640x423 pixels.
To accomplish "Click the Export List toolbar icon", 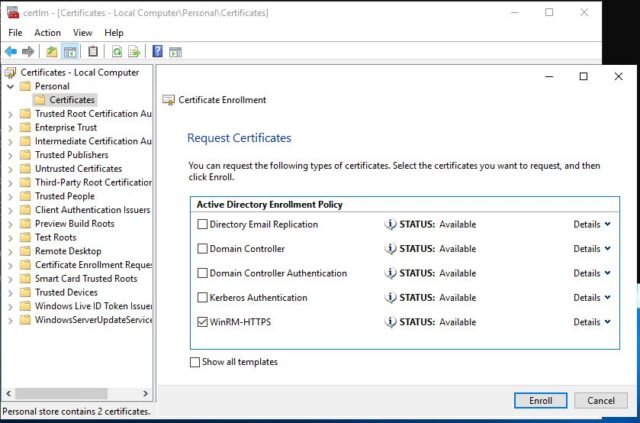I will [x=134, y=51].
